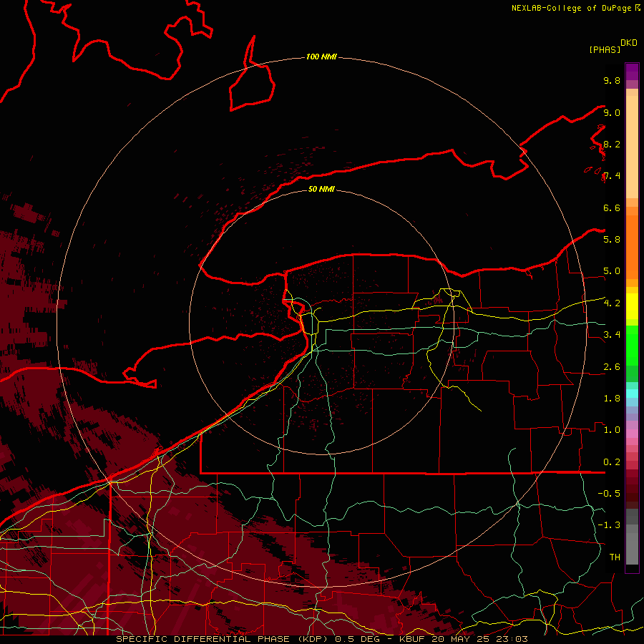
Task: Click the 4.2 scale value
Action: [612, 303]
